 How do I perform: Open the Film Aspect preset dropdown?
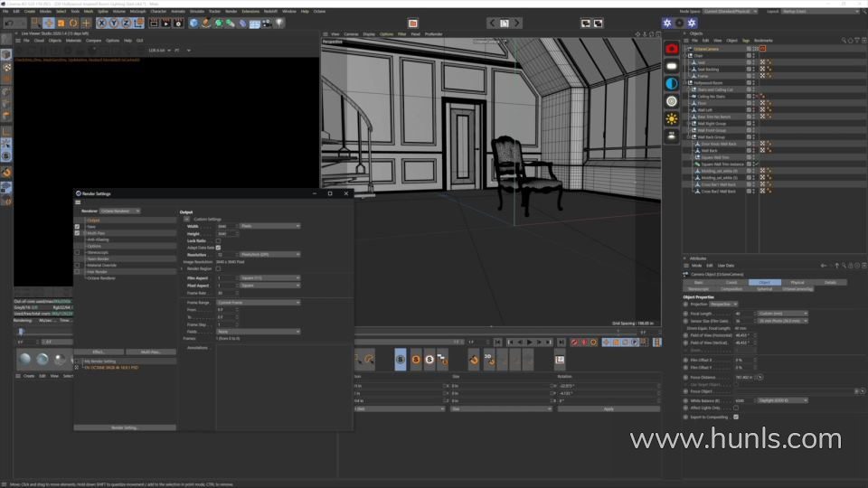coord(269,278)
